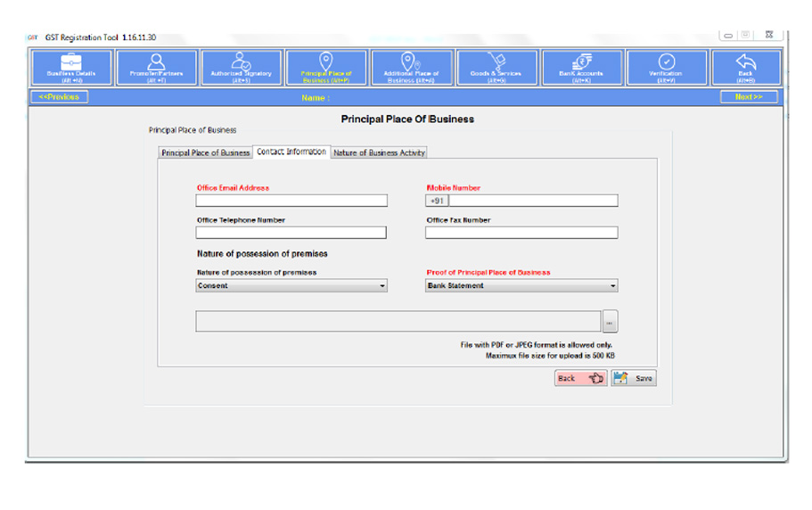Click the file browse ellipsis button

coord(610,322)
